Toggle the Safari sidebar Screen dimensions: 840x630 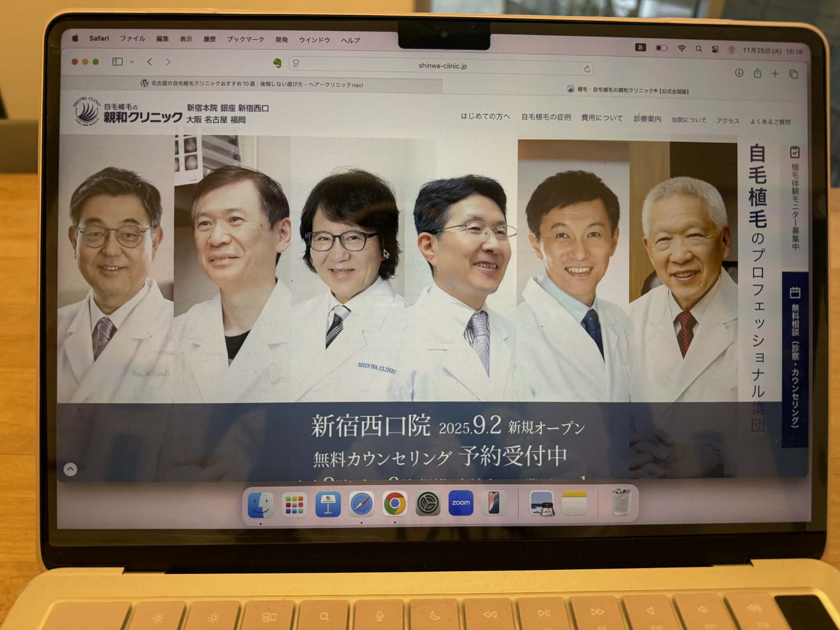coord(117,62)
